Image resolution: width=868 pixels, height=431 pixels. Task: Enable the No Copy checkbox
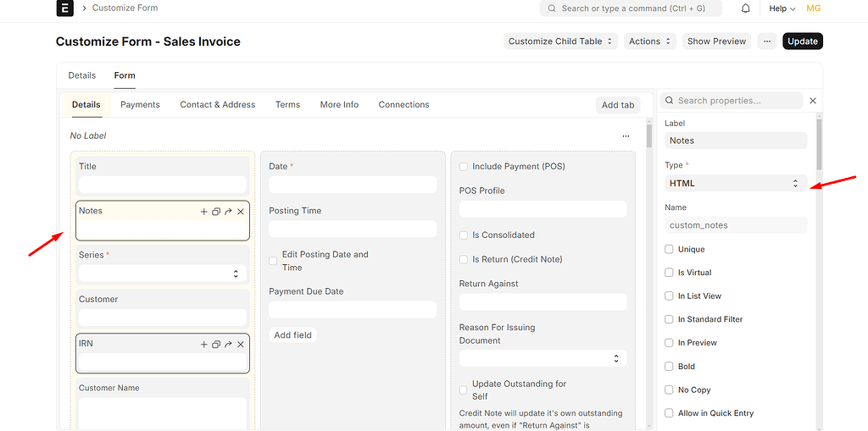(x=669, y=390)
